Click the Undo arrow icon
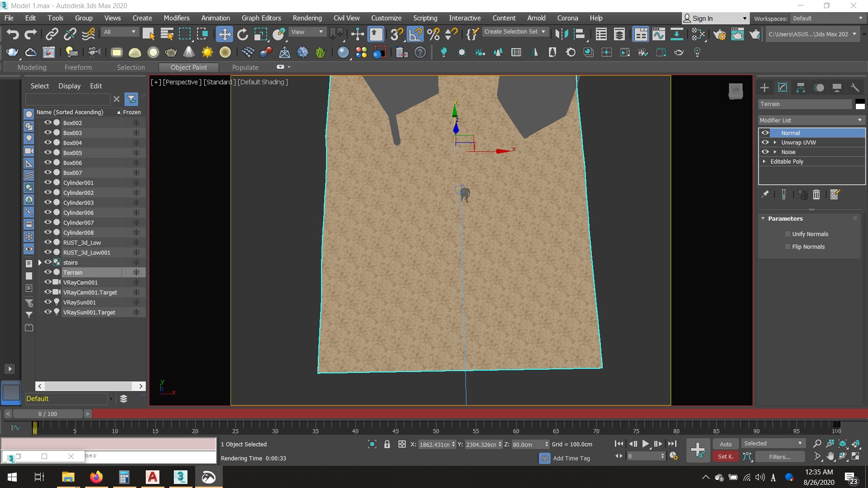 (x=12, y=34)
